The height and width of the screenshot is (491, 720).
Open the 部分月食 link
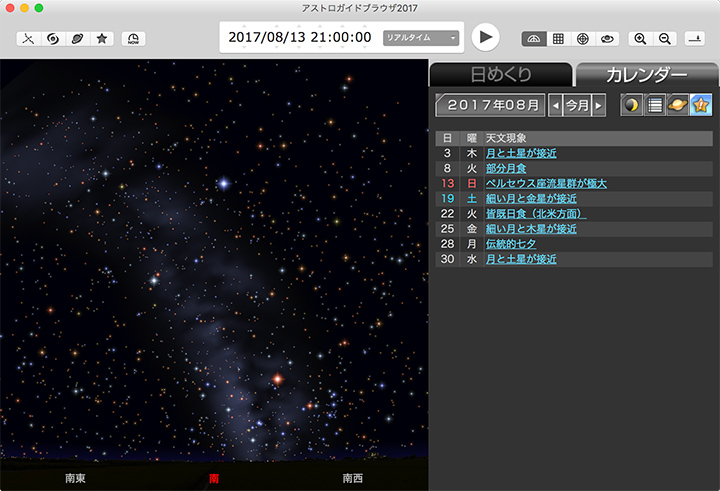tap(506, 169)
